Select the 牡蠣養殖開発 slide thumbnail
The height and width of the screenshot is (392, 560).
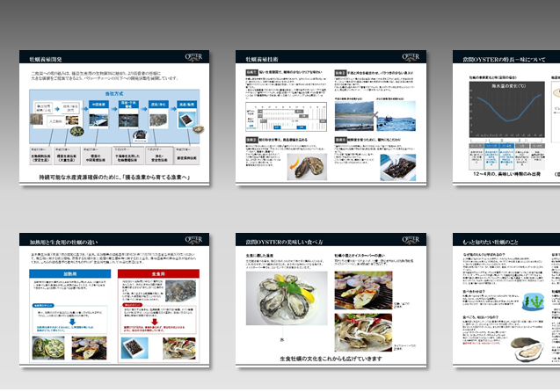pos(114,117)
